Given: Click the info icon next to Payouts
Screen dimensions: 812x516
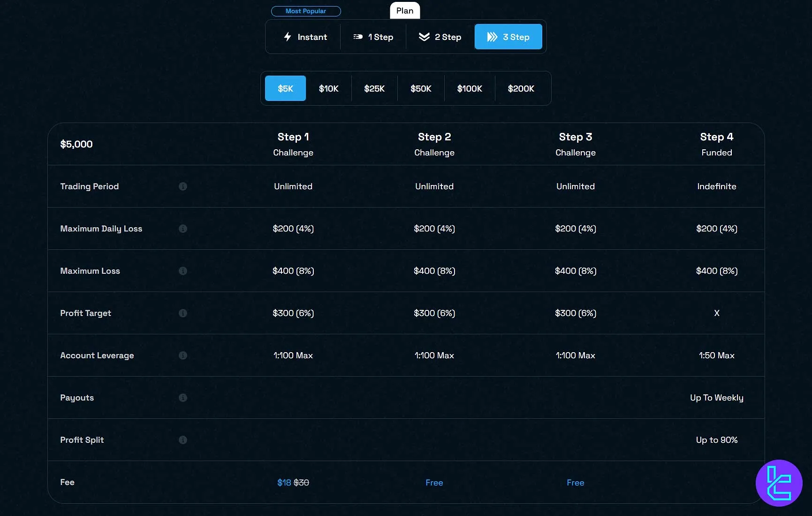Looking at the screenshot, I should 183,398.
